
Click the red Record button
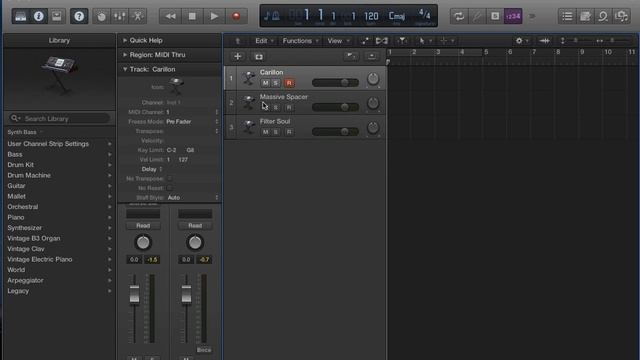click(x=236, y=16)
